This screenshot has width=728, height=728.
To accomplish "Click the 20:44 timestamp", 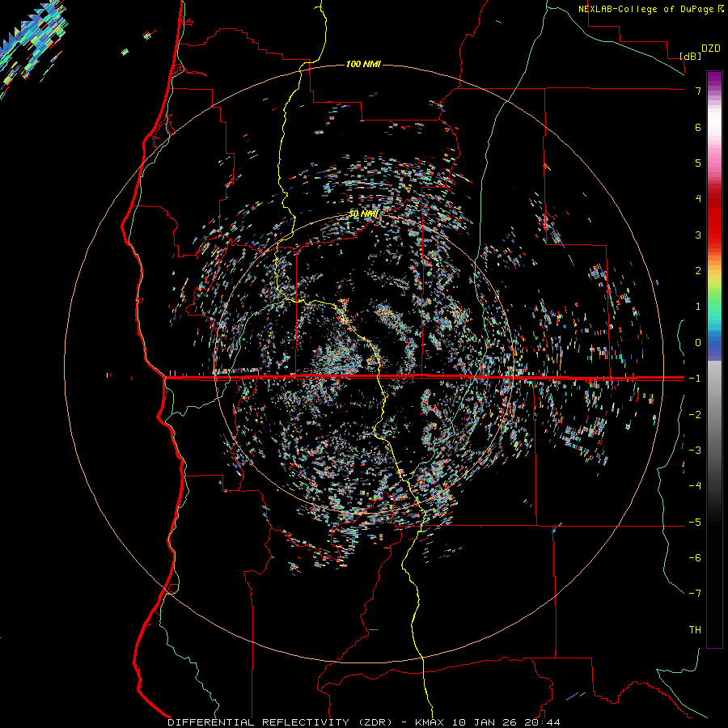I will coord(542,722).
